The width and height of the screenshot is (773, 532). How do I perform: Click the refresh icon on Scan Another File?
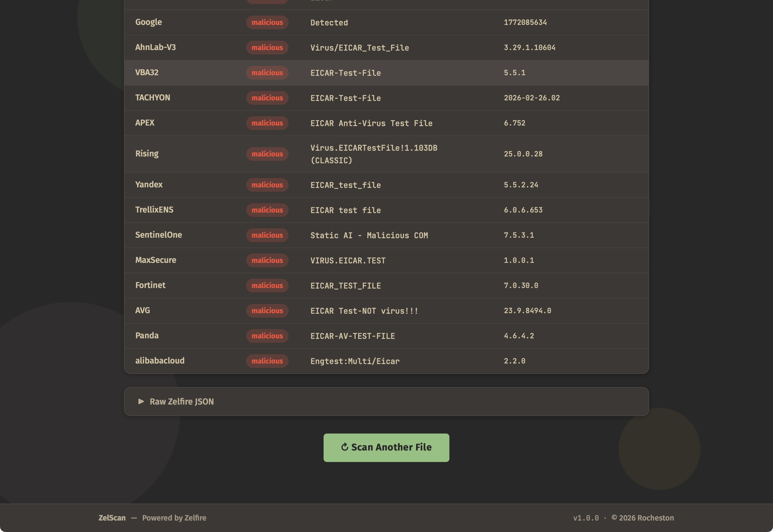pos(345,447)
